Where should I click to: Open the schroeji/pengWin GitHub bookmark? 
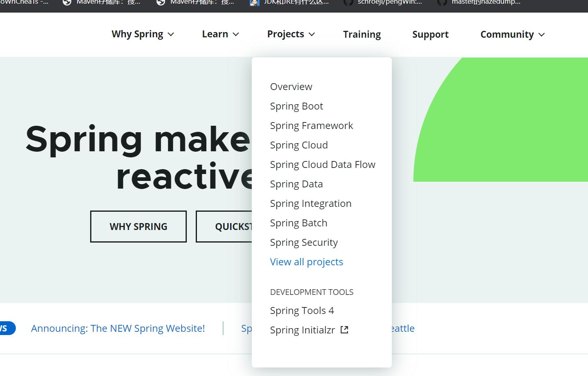point(383,2)
